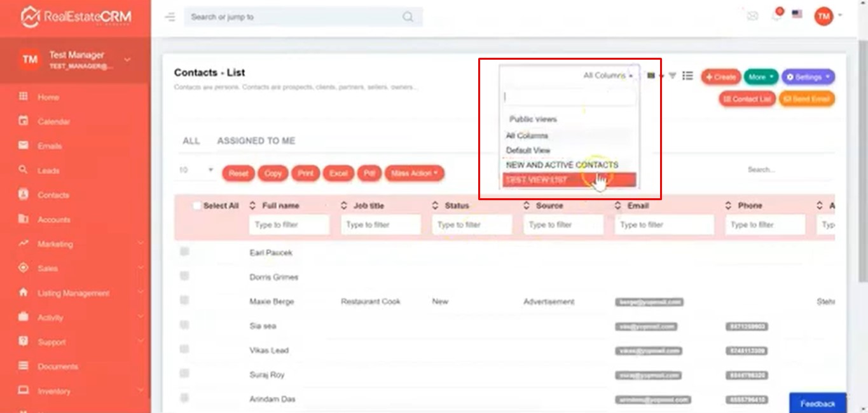
Task: Click the blue Feedback button
Action: 817,403
